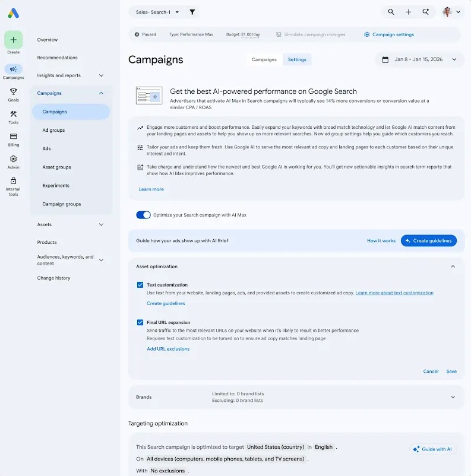Click the AI search sparkle icon
This screenshot has width=471, height=476.
click(426, 12)
